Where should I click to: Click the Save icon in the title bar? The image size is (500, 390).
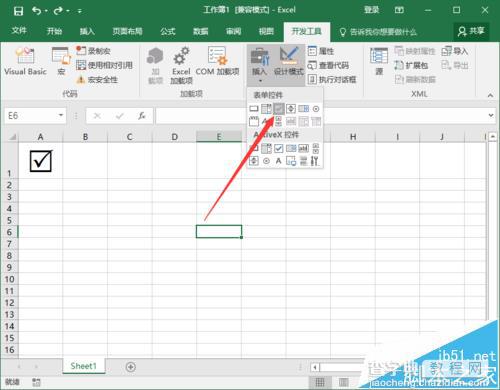(18, 11)
